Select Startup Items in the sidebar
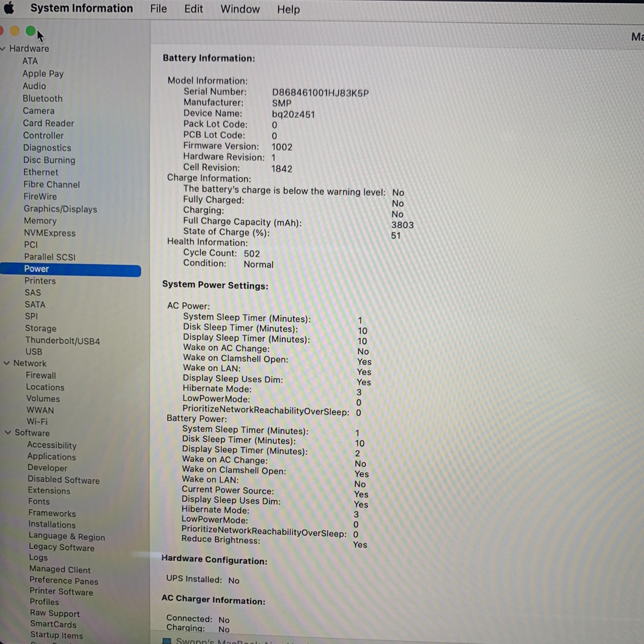 pyautogui.click(x=56, y=635)
